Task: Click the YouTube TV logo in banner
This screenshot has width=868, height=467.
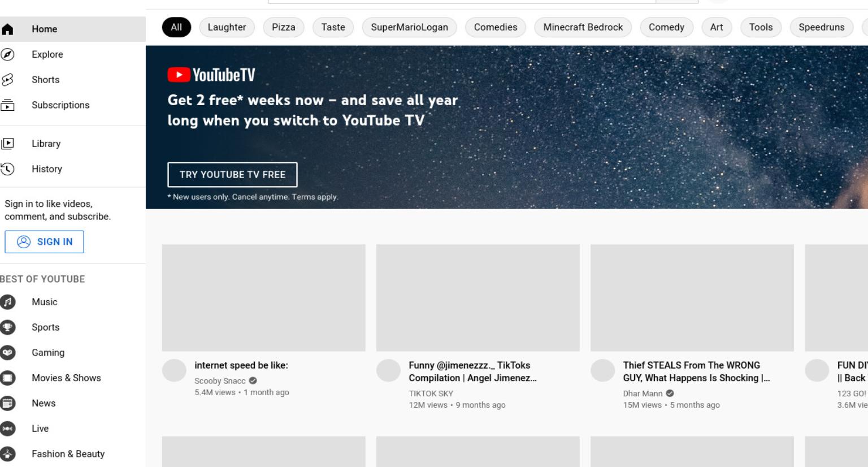Action: 211,75
